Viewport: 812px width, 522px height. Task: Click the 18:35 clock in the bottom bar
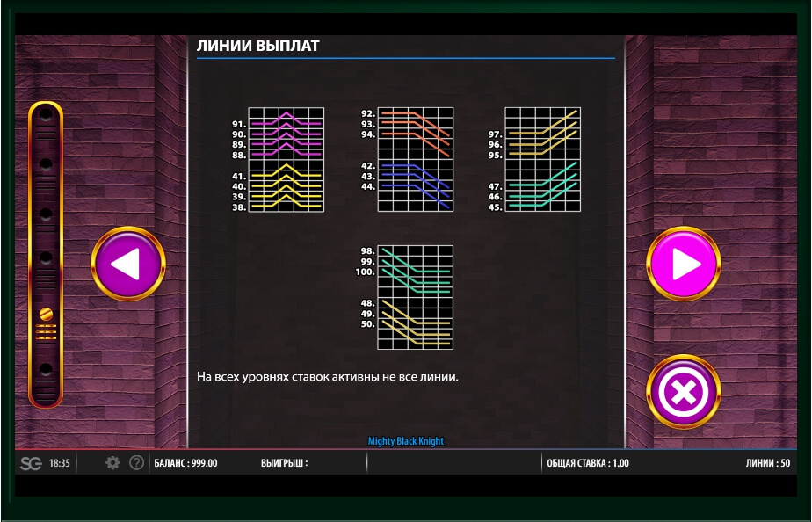[x=59, y=463]
